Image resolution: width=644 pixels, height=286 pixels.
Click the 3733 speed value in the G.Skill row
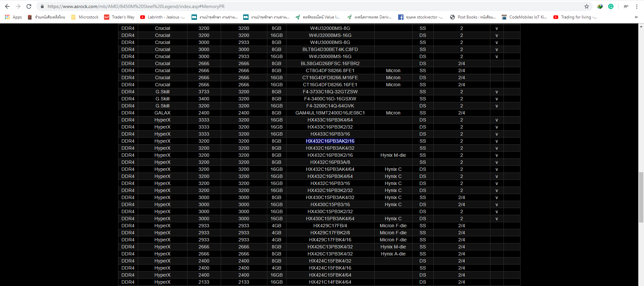click(x=204, y=92)
